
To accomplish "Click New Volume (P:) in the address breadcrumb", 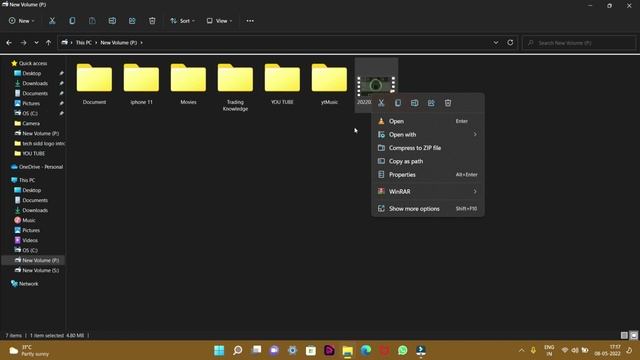I will [x=119, y=42].
